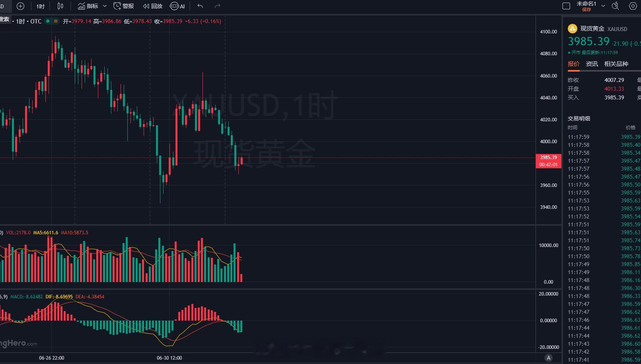
Task: Click the 收=3985.39 value in chart header
Action: pyautogui.click(x=168, y=21)
